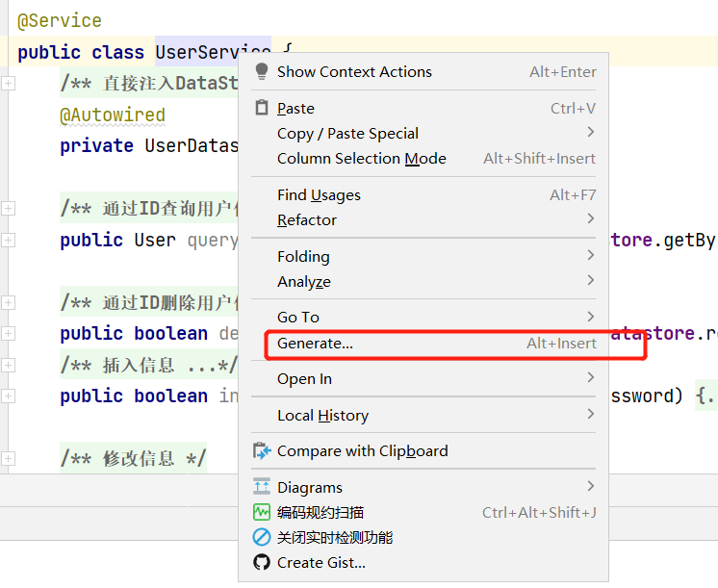Viewport: 718px width, 588px height.
Task: Expand the folded 修改信息 comment block
Action: click(8, 458)
